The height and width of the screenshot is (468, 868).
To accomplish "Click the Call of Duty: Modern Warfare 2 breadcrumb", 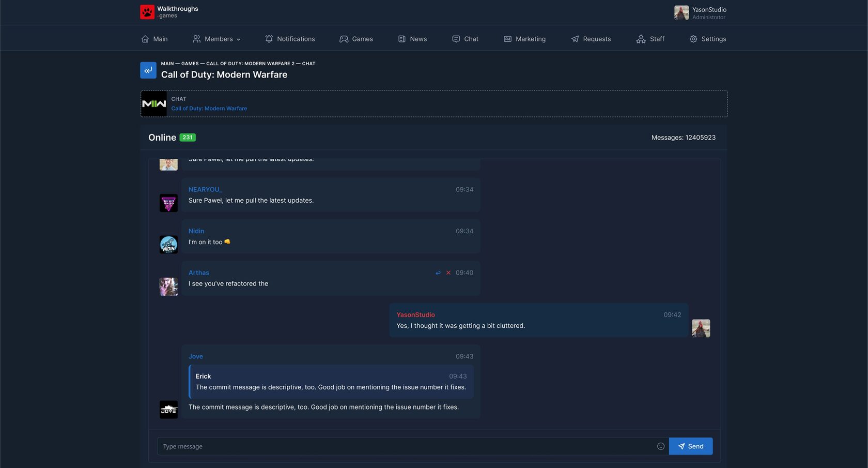I will [x=251, y=64].
